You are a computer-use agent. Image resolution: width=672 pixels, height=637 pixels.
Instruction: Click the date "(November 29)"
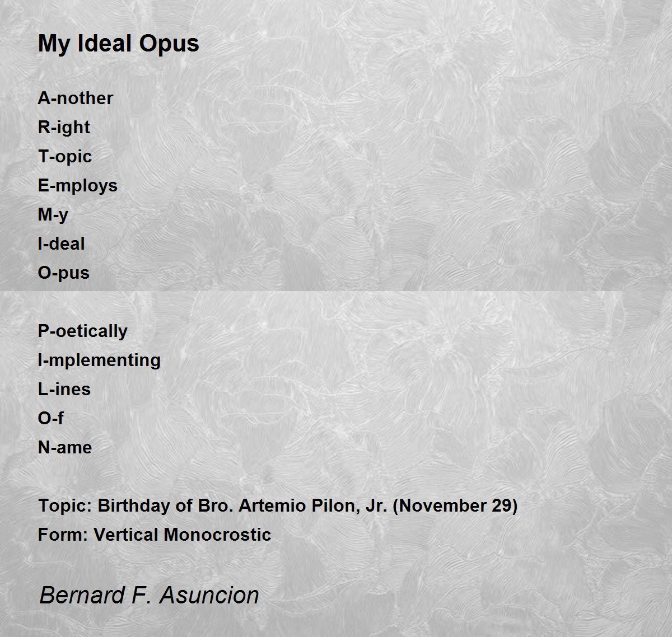coord(455,506)
